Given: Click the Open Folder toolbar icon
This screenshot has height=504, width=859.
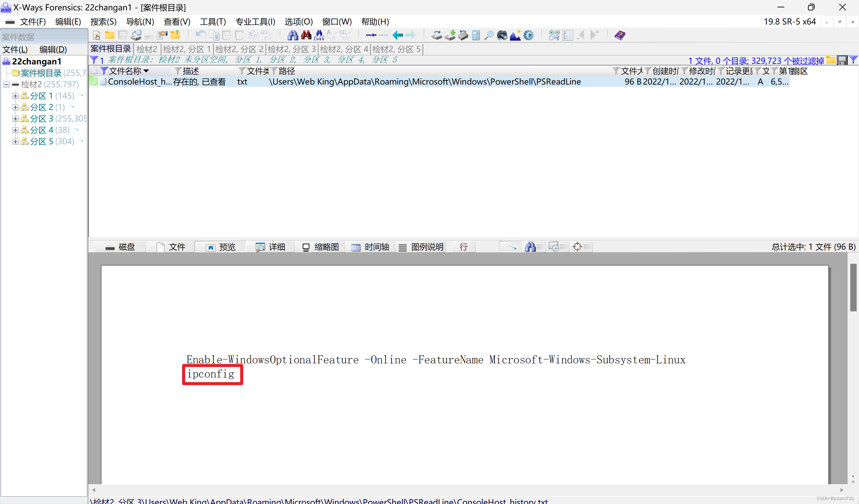Looking at the screenshot, I should pyautogui.click(x=109, y=35).
